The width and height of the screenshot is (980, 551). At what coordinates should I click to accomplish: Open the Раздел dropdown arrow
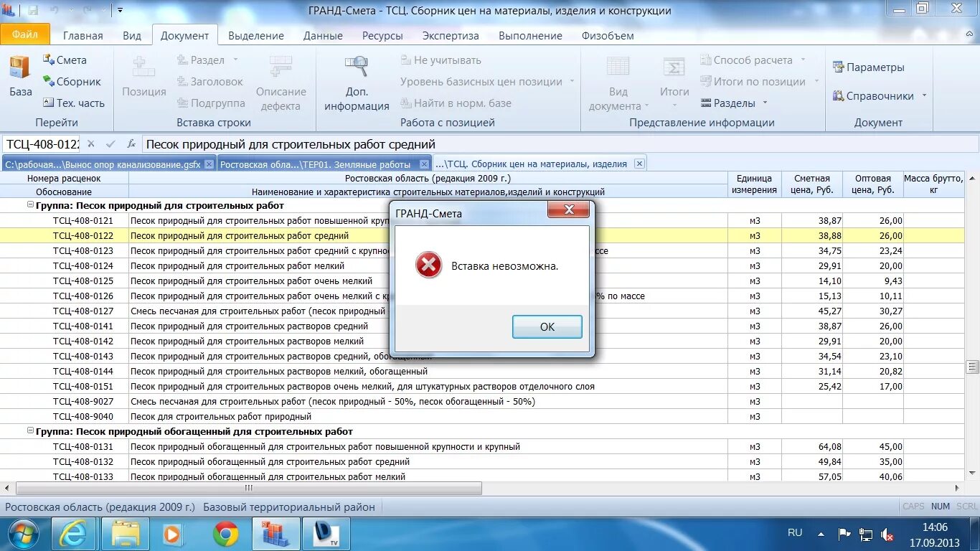click(x=235, y=60)
